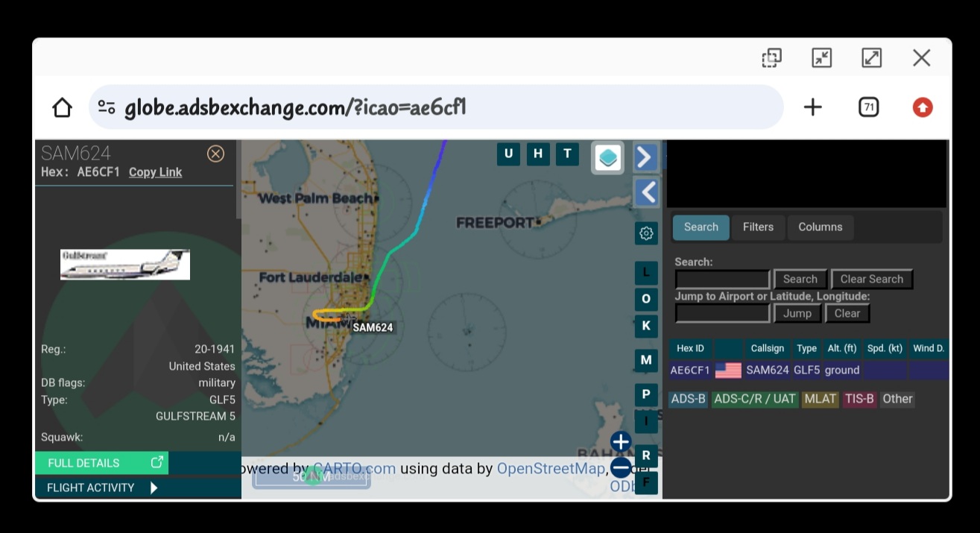Toggle the L map option button
The width and height of the screenshot is (980, 533).
pyautogui.click(x=646, y=272)
